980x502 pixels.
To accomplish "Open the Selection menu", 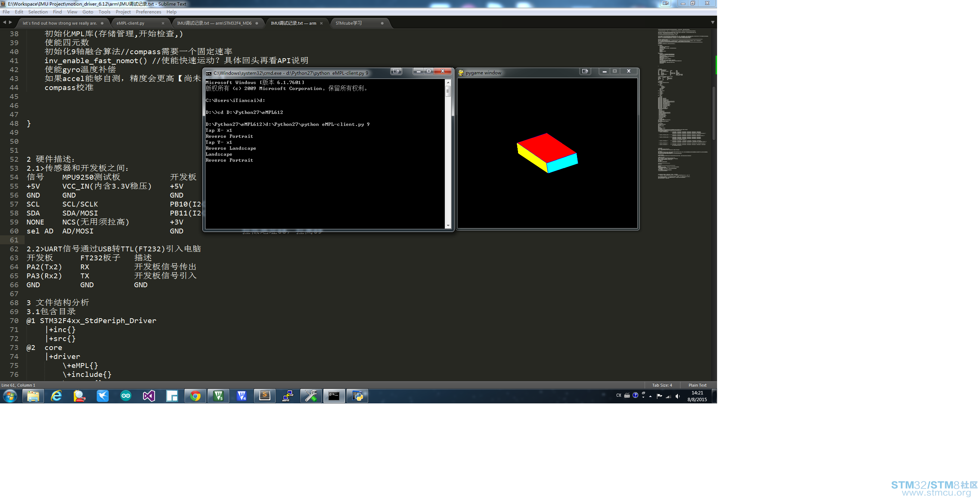I will tap(38, 12).
